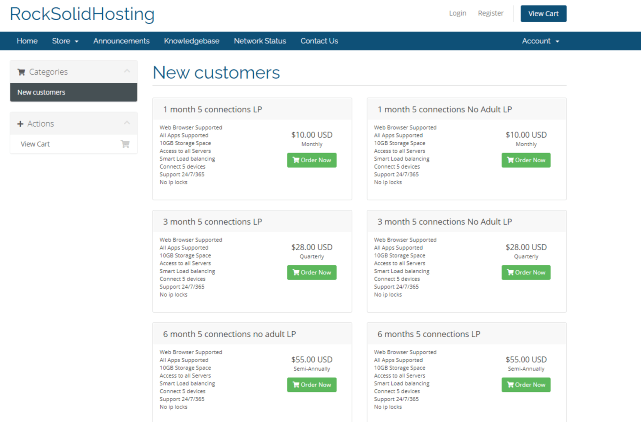
Task: Open the Knowledgebase menu item
Action: click(x=191, y=41)
